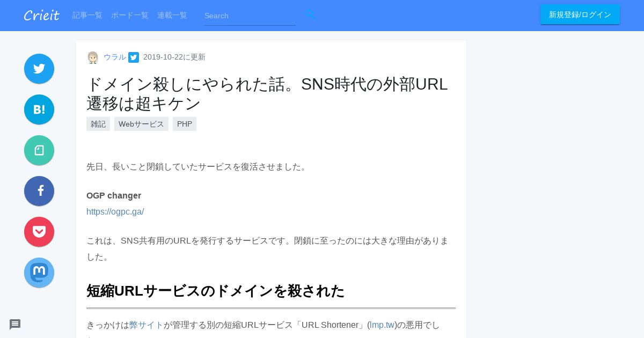Screen dimensions: 644x338
Task: Open https://ogpc.ga/ link
Action: (115, 211)
